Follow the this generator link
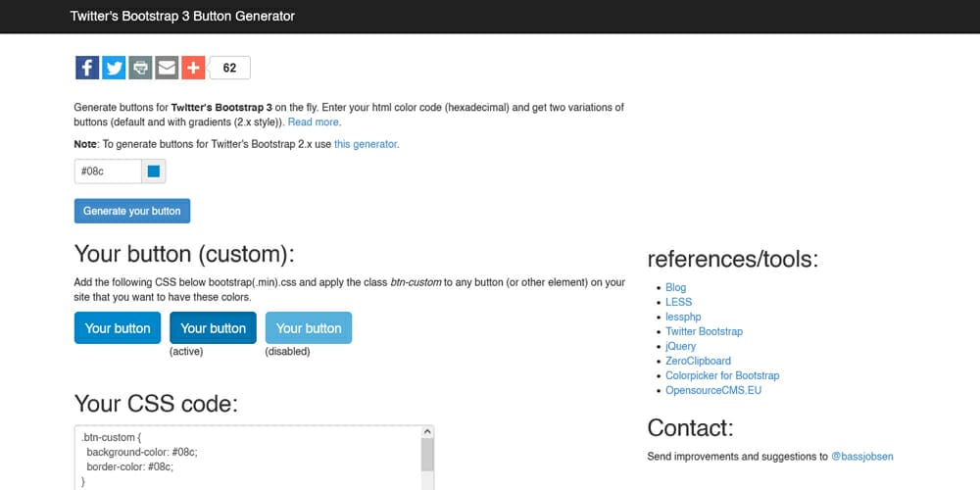The image size is (980, 490). tap(366, 144)
